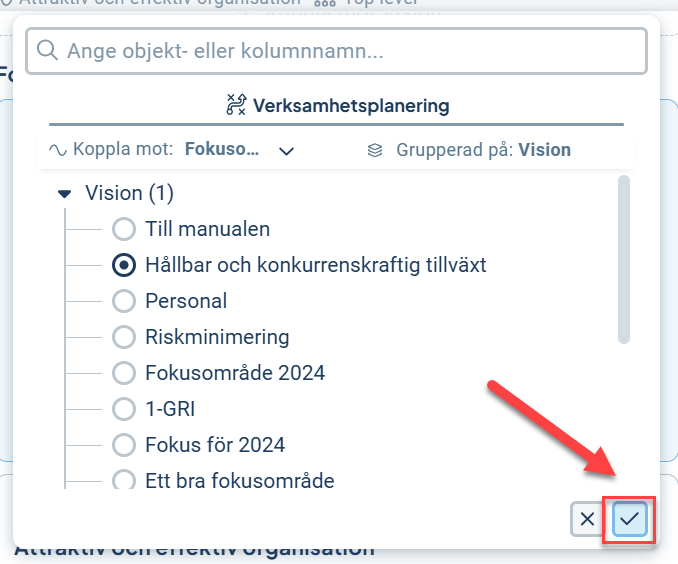This screenshot has height=564, width=678.
Task: Select the Till manualen radio button
Action: pyautogui.click(x=124, y=229)
